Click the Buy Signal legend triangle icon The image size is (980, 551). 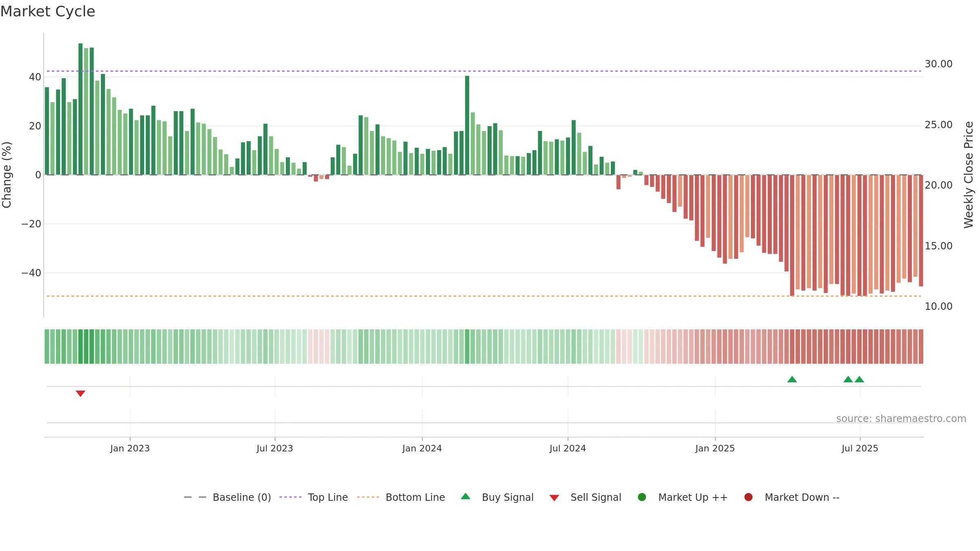[465, 496]
